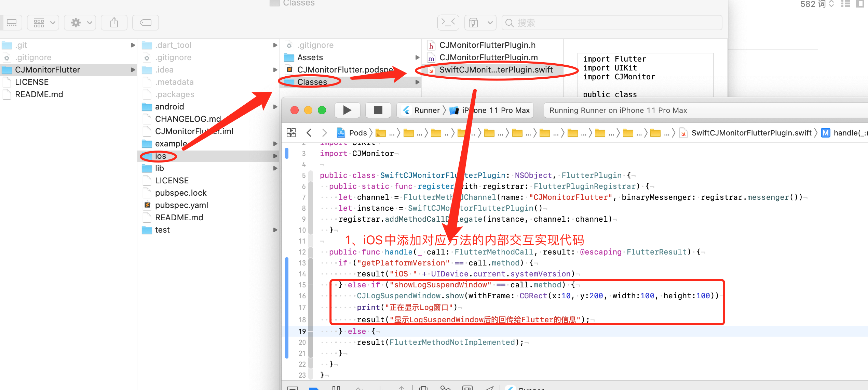Click line number 12 in Xcode gutter
Viewport: 868px width, 390px height.
pos(302,252)
